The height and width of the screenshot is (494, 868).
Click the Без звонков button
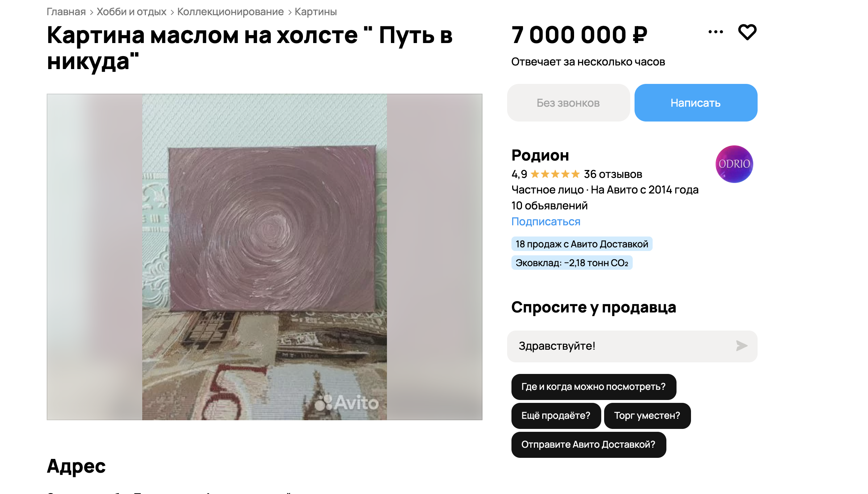[x=568, y=103]
